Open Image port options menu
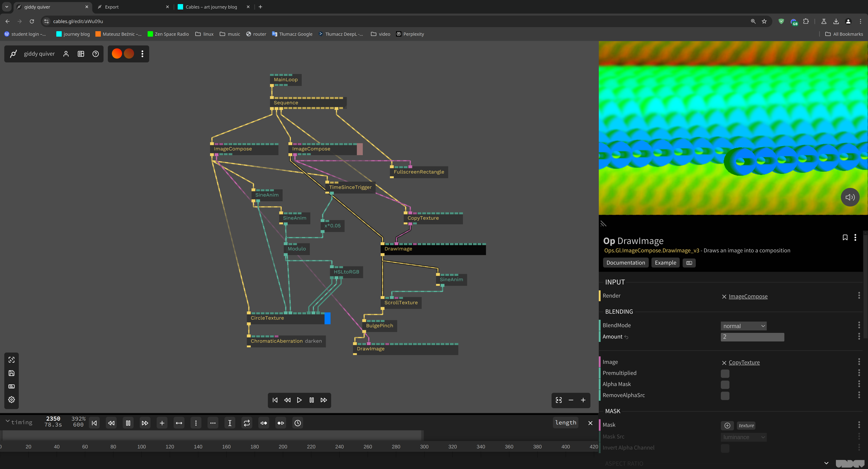The height and width of the screenshot is (469, 868). 859,361
